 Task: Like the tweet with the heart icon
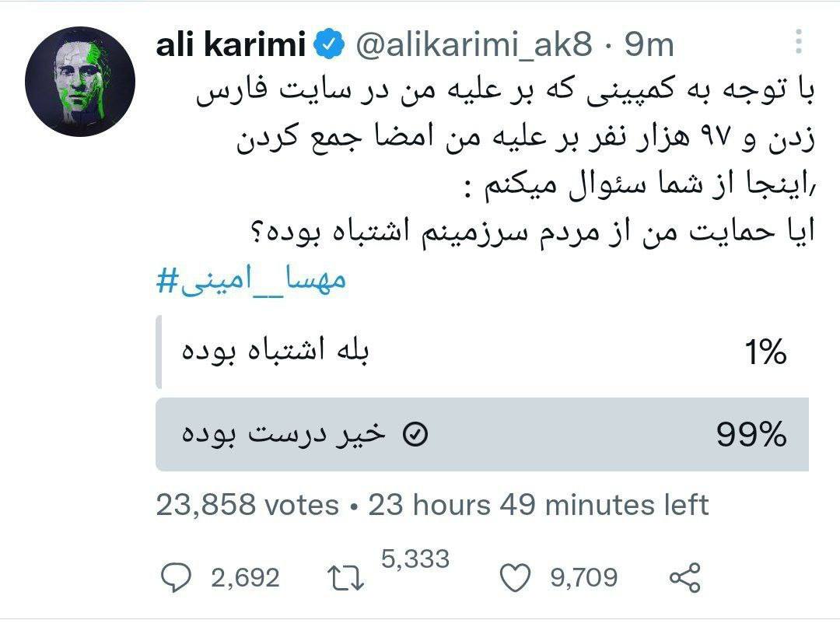tap(515, 578)
